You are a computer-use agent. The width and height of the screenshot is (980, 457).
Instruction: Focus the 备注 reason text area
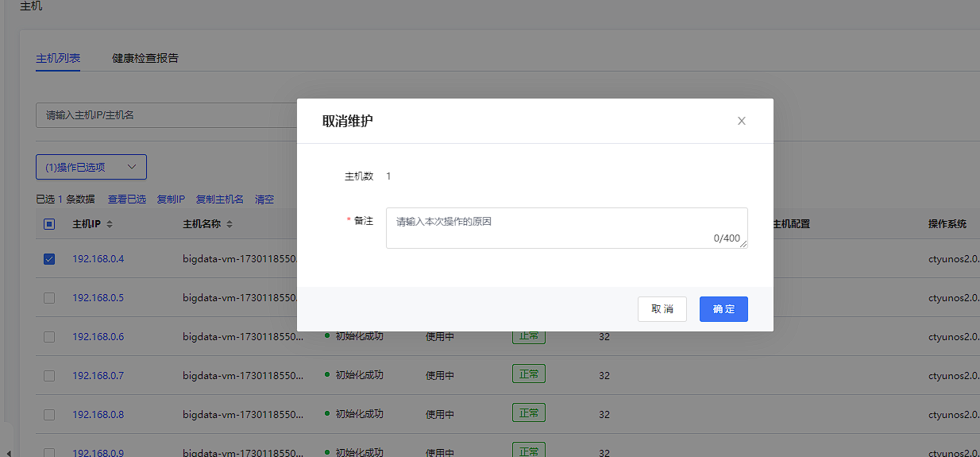click(x=566, y=228)
